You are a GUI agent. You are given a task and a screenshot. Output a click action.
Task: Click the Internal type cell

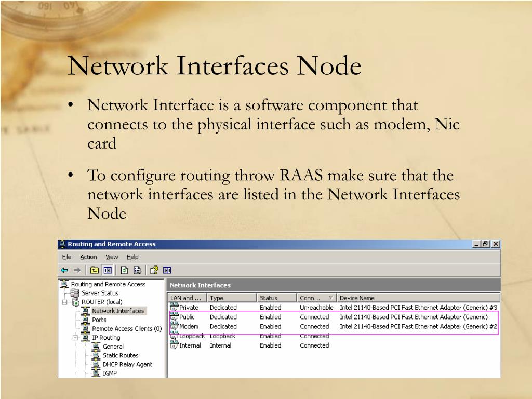pos(220,345)
